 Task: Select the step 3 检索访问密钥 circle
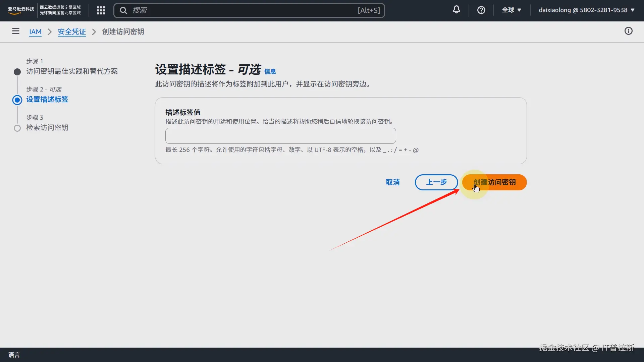[x=17, y=128]
